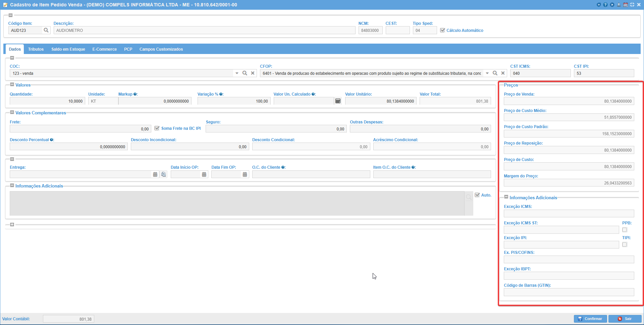The image size is (644, 325).
Task: Open the E-Commerce tab
Action: [105, 49]
